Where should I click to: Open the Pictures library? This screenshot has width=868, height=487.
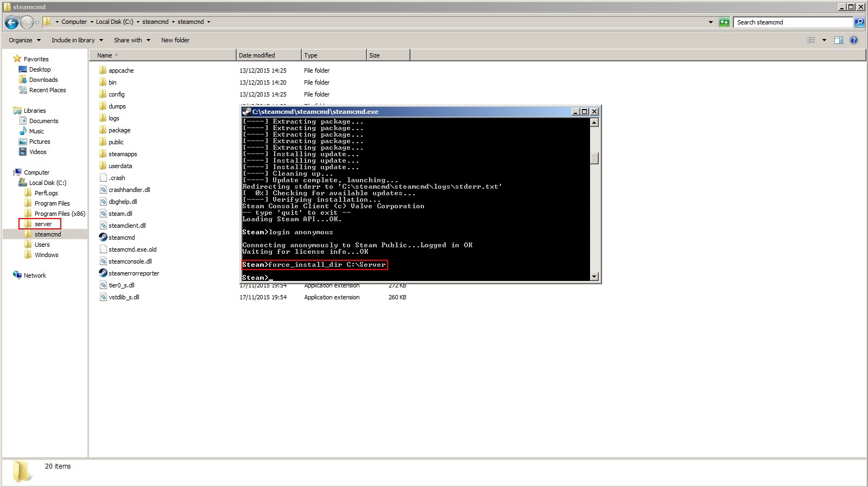[40, 142]
